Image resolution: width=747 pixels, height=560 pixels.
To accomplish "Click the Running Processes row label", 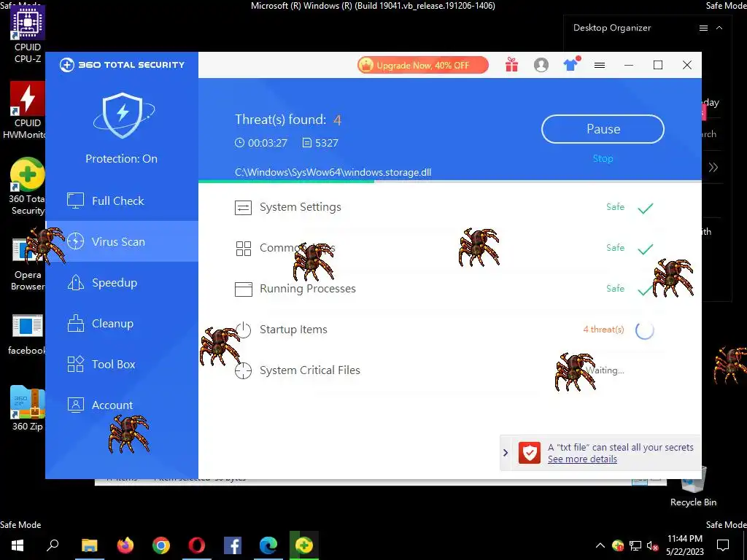I will point(308,289).
